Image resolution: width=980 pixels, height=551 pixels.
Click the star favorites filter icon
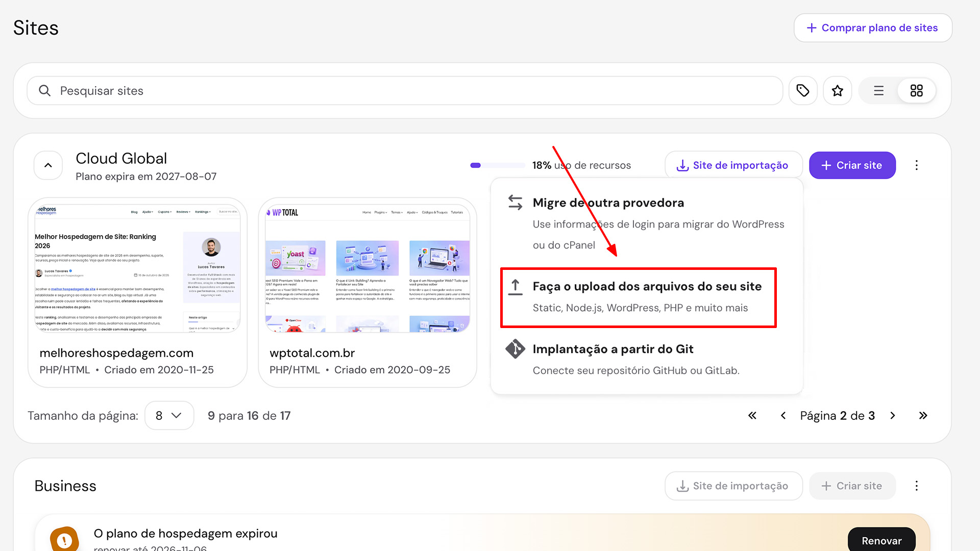point(837,91)
